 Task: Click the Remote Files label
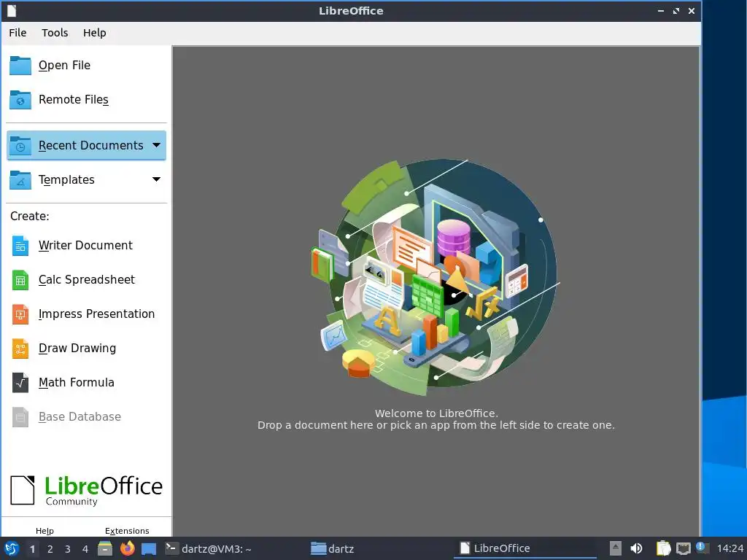[74, 99]
